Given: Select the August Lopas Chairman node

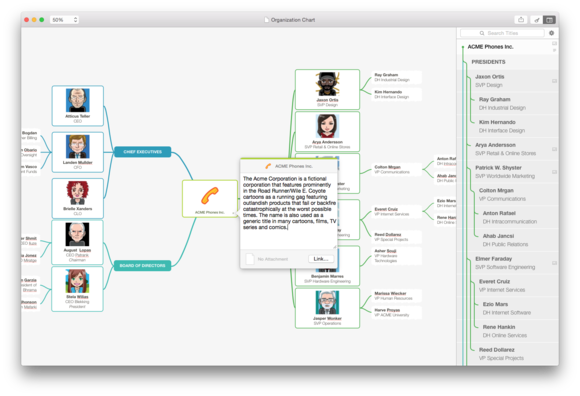Looking at the screenshot, I should pyautogui.click(x=78, y=242).
